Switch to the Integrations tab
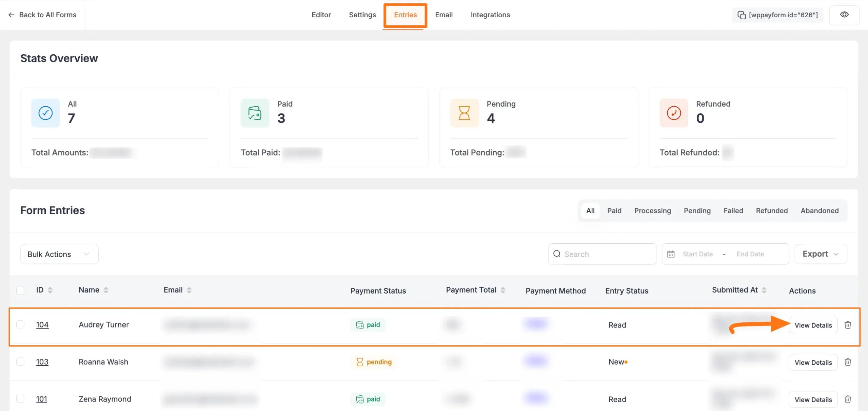Viewport: 868px width, 411px height. tap(490, 15)
